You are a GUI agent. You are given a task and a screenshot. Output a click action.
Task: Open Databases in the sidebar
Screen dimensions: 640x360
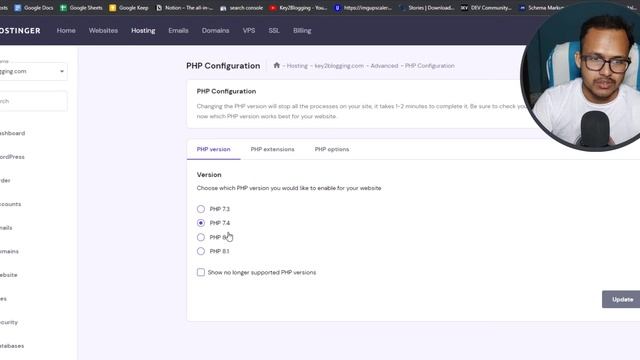(12, 346)
